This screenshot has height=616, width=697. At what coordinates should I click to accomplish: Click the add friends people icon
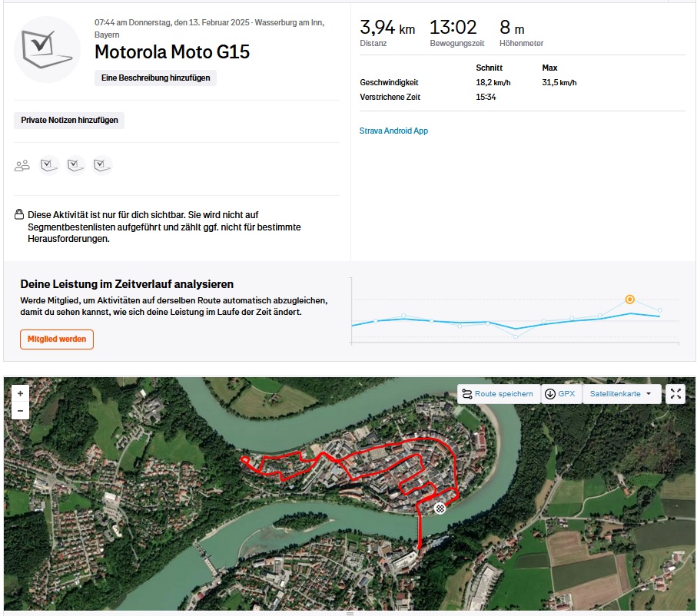pyautogui.click(x=22, y=166)
